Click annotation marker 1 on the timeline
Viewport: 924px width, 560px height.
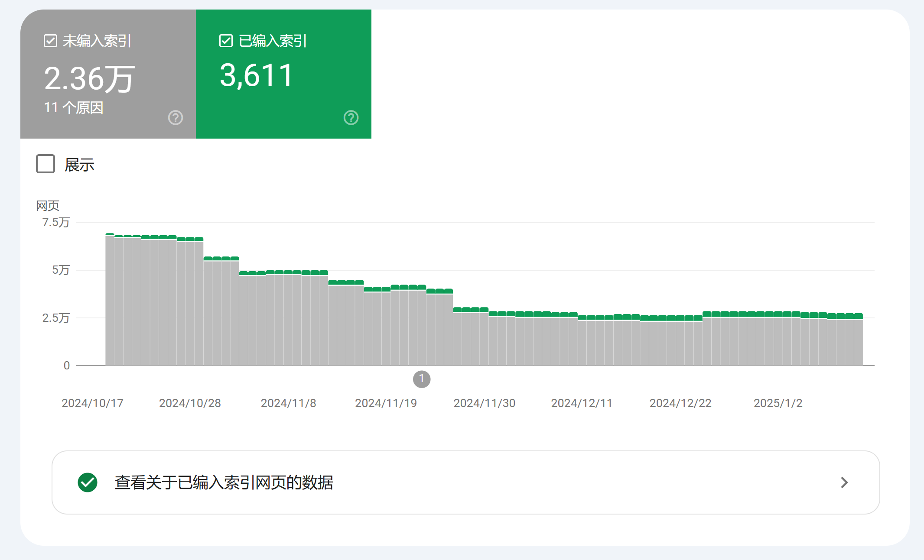click(422, 379)
